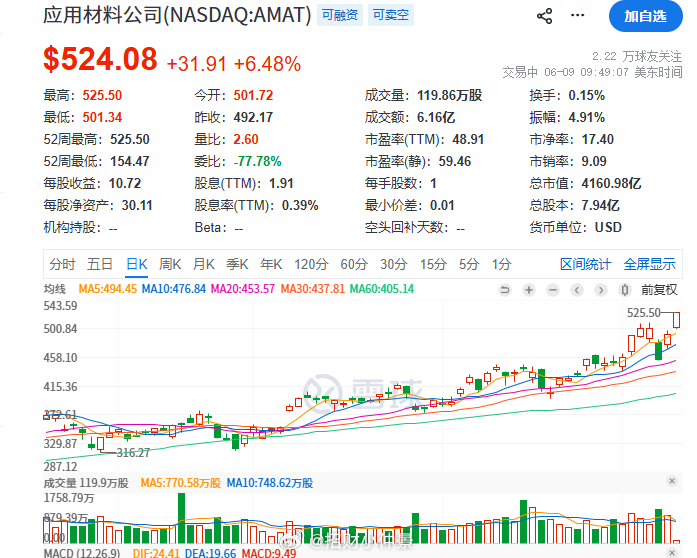
Task: Zoom in the chart with plus icon
Action: [529, 290]
